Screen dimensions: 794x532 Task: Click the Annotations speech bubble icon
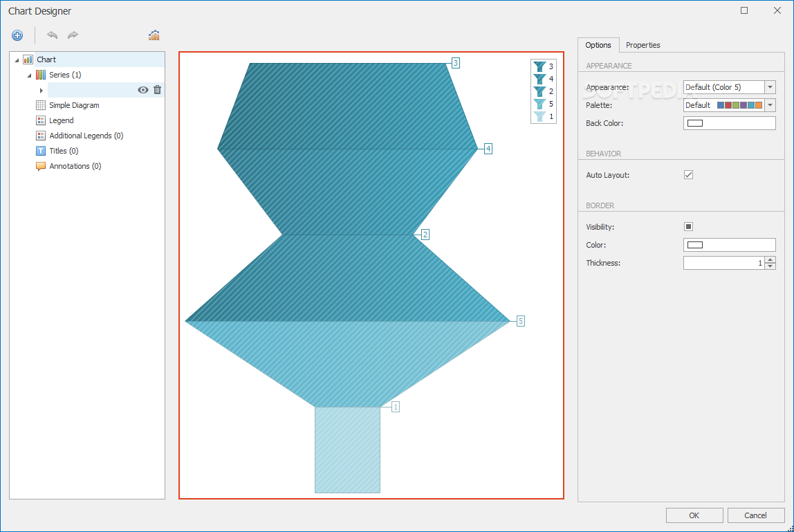point(41,166)
